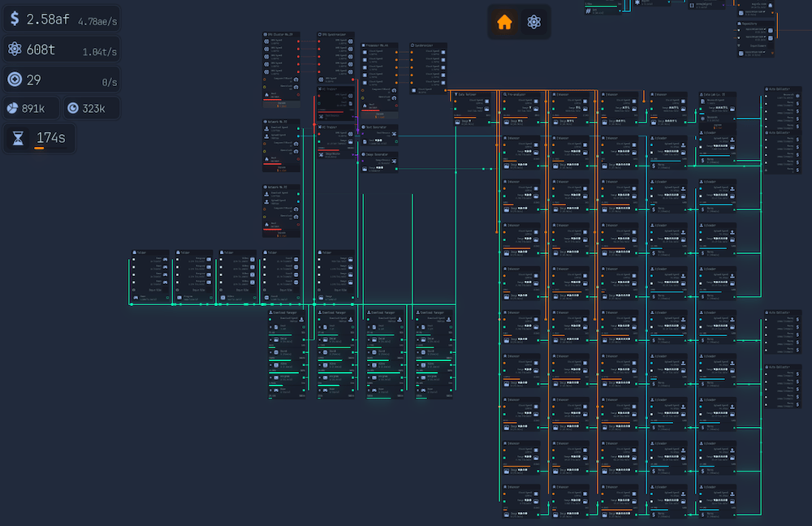Toggle the first checkbox in rightmost Folder node
Screen dimensions: 812x526
(320, 260)
